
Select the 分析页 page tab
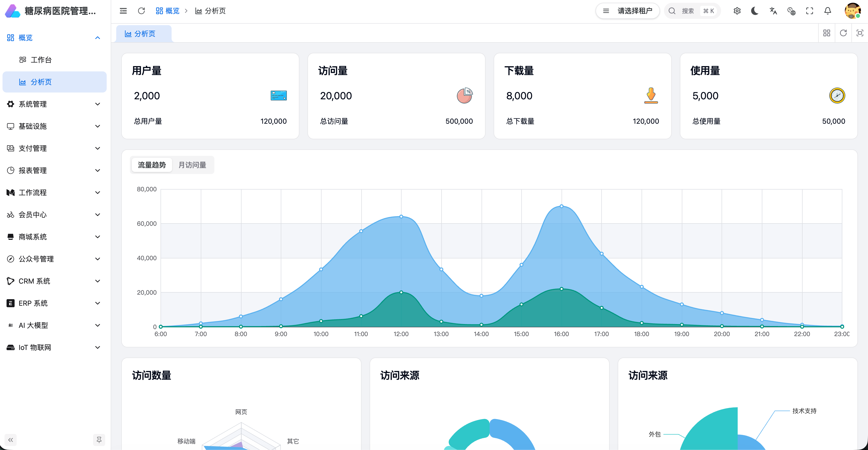pyautogui.click(x=144, y=34)
